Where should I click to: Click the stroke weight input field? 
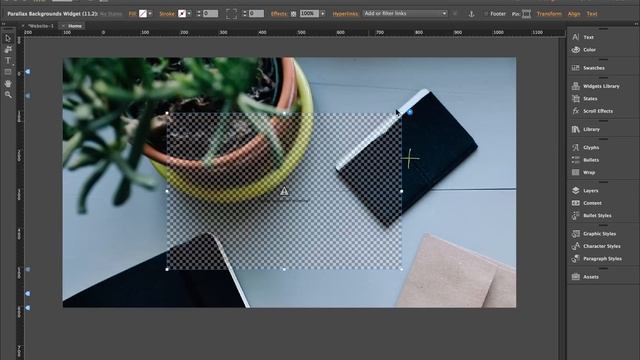(210, 14)
